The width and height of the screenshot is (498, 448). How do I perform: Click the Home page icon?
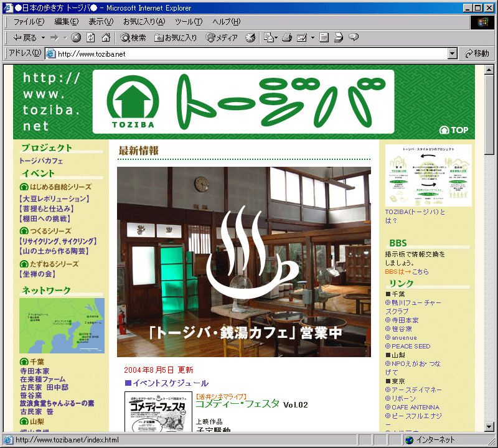tap(106, 37)
